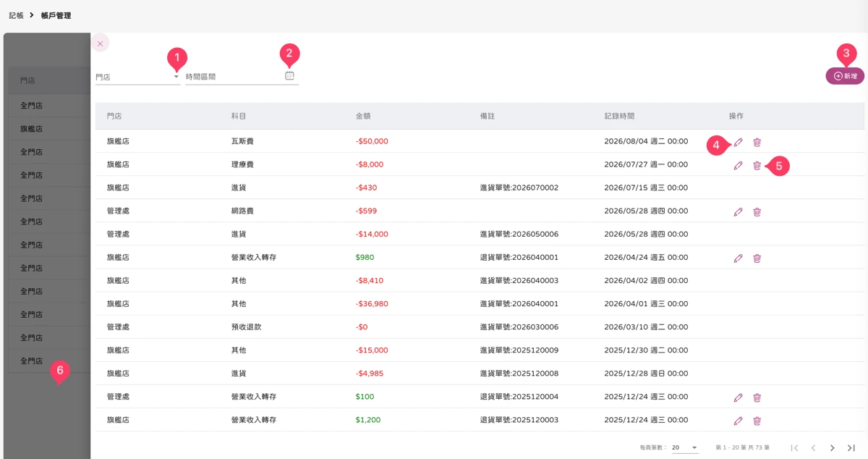
Task: Click the amount -$4,985
Action: (370, 373)
